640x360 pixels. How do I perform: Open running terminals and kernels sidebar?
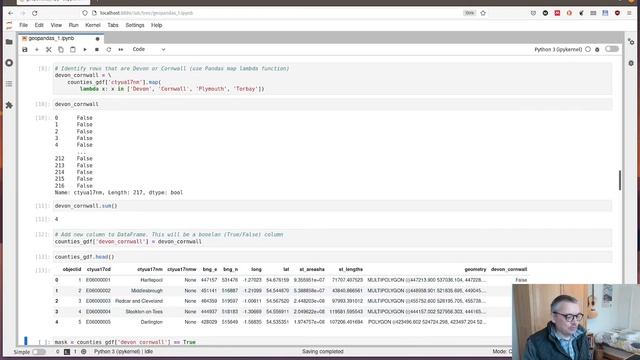coord(9,63)
